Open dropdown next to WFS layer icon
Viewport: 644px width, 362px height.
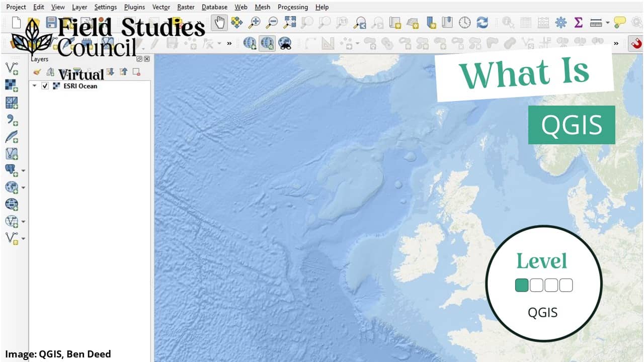pos(23,222)
